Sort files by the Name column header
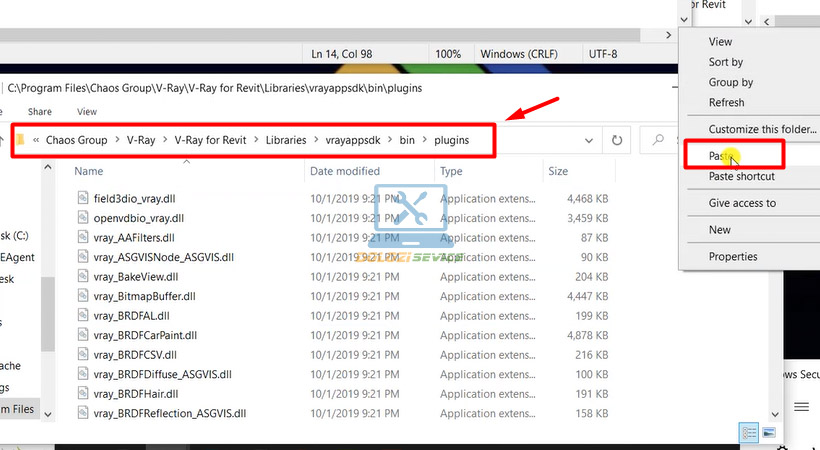The image size is (820, 450). [90, 171]
